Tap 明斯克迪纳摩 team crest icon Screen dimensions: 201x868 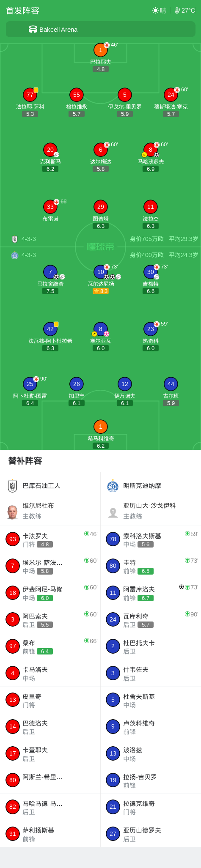(113, 486)
